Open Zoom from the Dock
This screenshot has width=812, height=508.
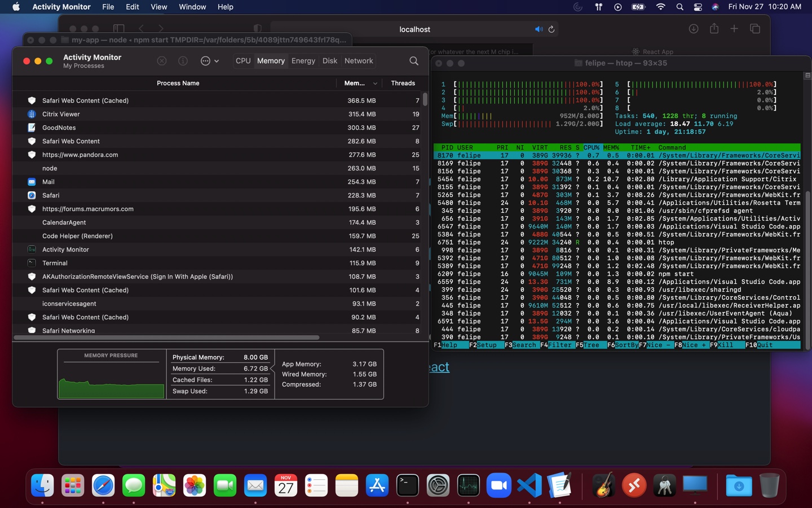498,485
